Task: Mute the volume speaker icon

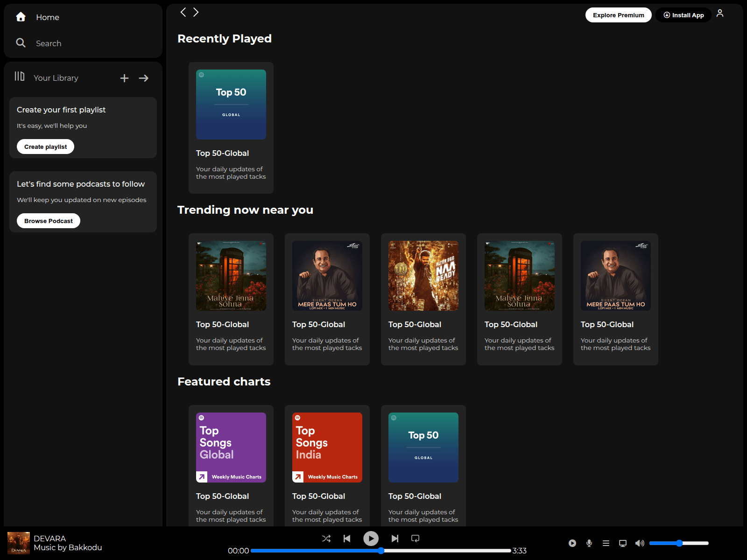Action: [x=640, y=543]
